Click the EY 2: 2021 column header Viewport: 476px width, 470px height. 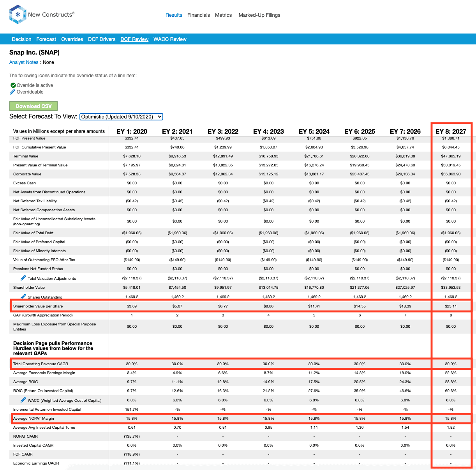pyautogui.click(x=177, y=131)
